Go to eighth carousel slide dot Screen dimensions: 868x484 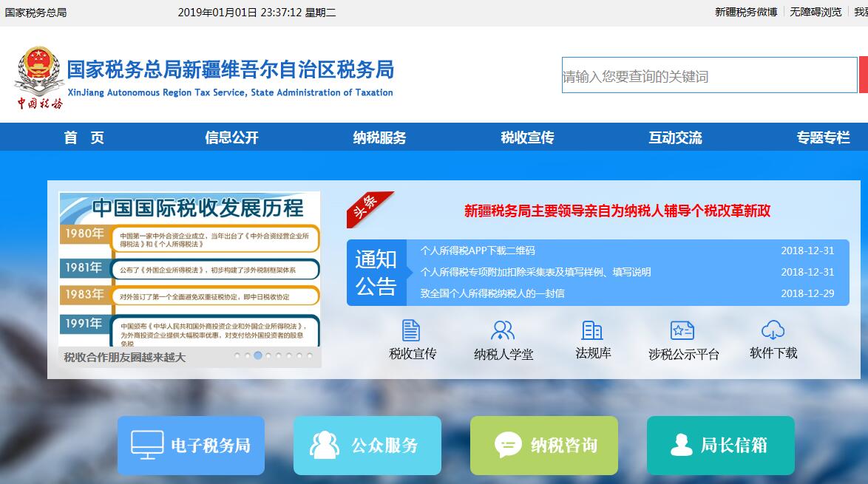pos(310,355)
